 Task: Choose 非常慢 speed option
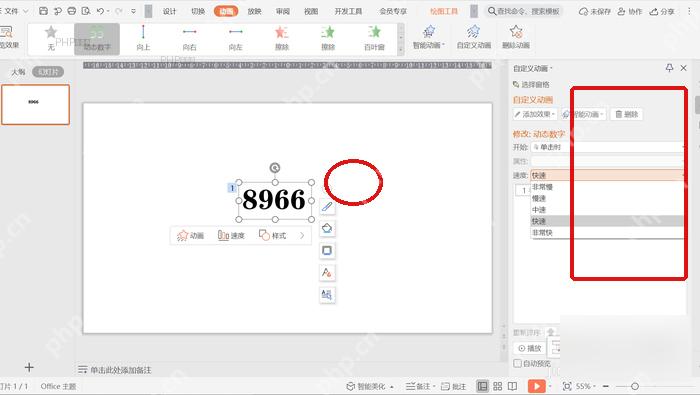coord(607,187)
